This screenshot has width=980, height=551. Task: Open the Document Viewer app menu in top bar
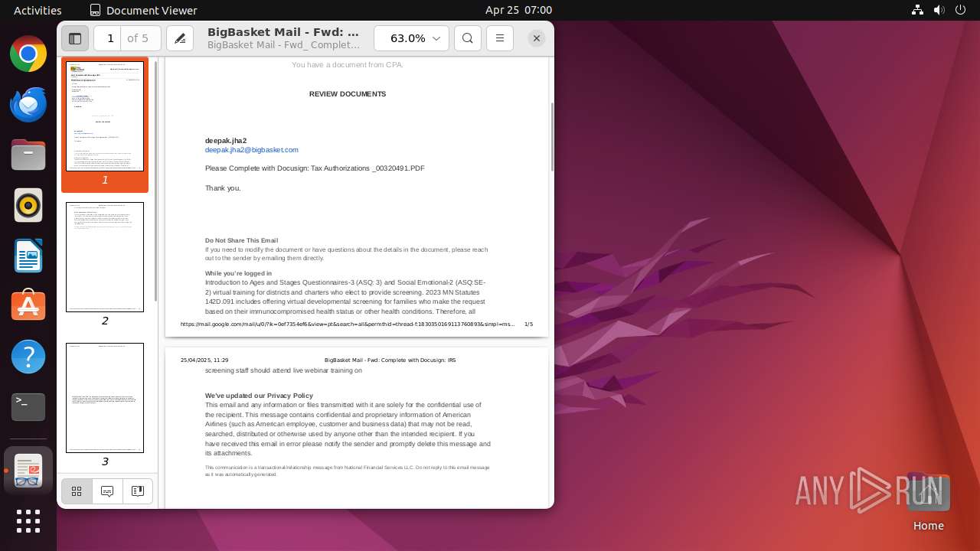(x=143, y=10)
